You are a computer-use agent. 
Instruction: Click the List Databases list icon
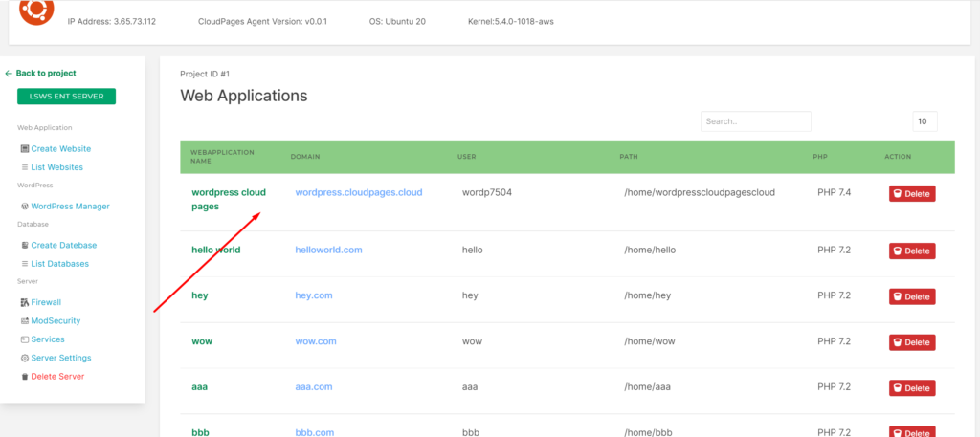click(x=24, y=264)
